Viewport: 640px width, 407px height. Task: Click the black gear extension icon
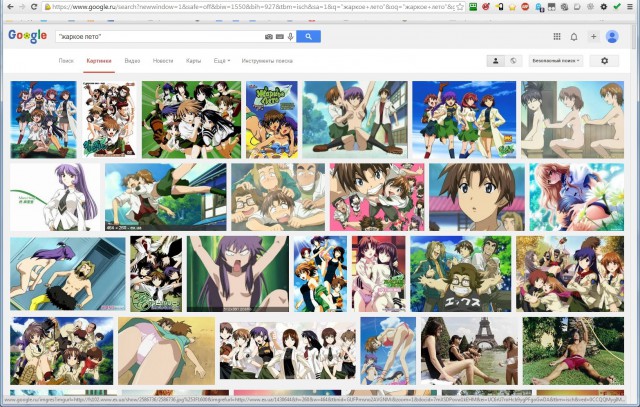(x=604, y=7)
